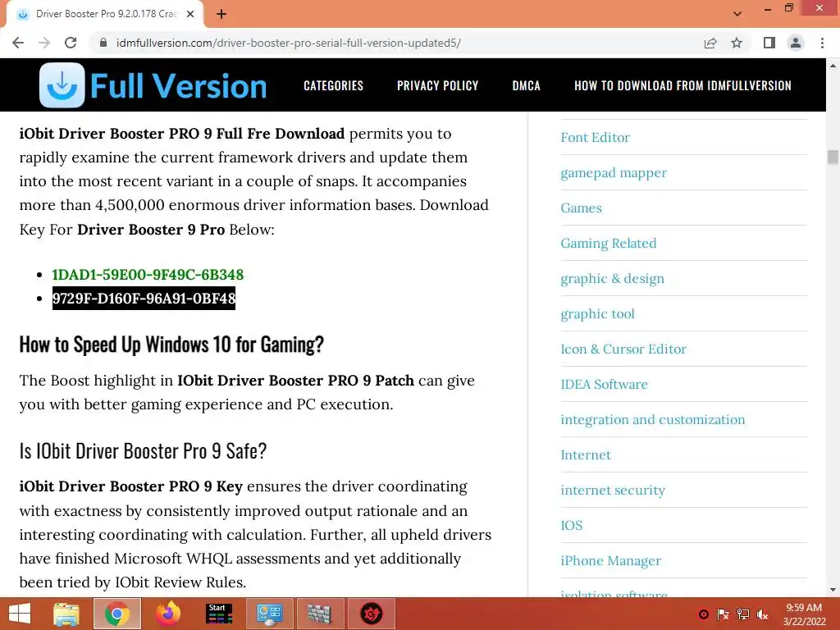Screen dimensions: 840x630
Task: Click the scrollbar down arrow
Action: 833,590
